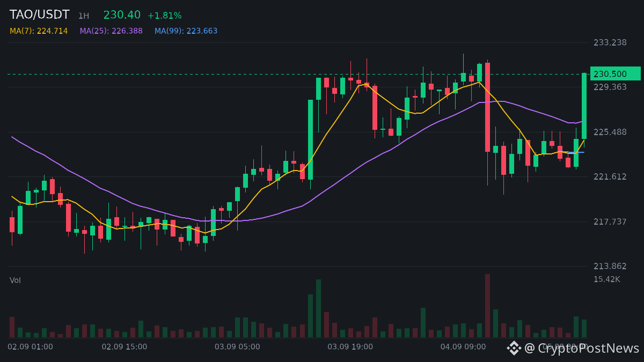Click the CryptoPostNews watermark text
644x362 pixels.
coord(582,349)
